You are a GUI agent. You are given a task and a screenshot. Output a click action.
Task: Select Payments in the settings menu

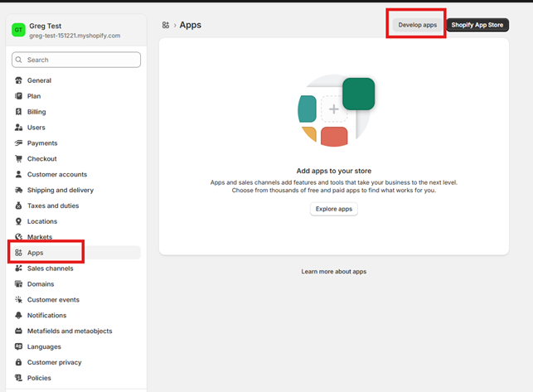coord(76,143)
